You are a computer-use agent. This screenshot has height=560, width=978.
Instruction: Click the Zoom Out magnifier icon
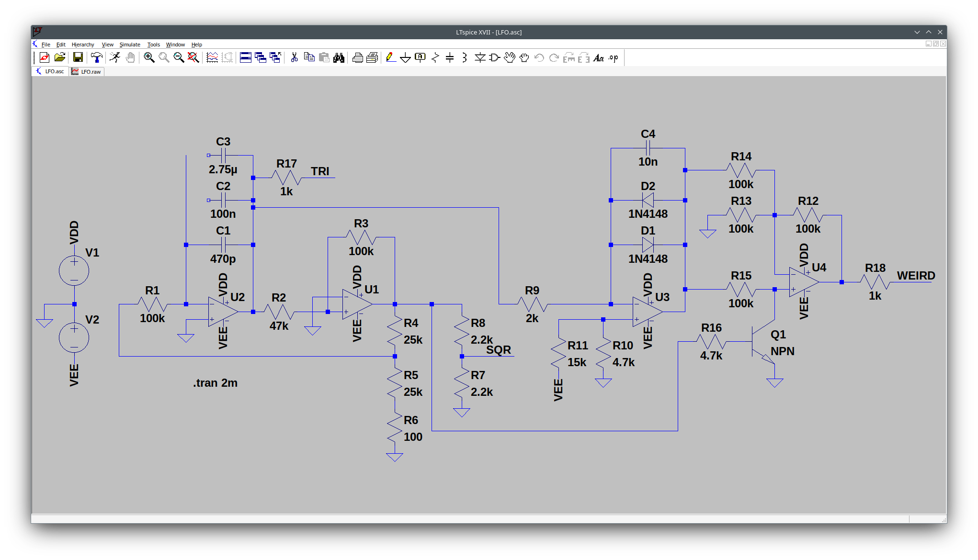point(179,58)
